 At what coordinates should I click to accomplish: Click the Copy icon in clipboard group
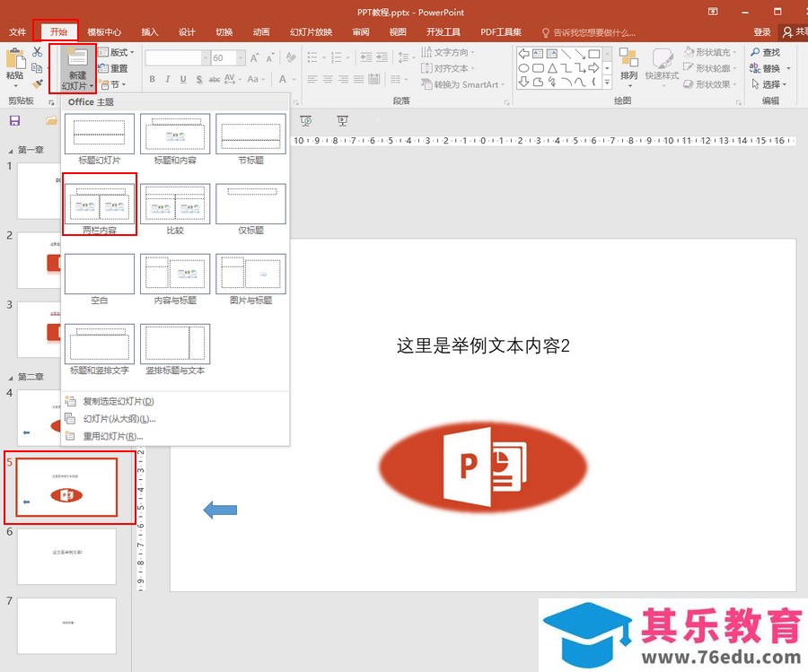coord(37,68)
